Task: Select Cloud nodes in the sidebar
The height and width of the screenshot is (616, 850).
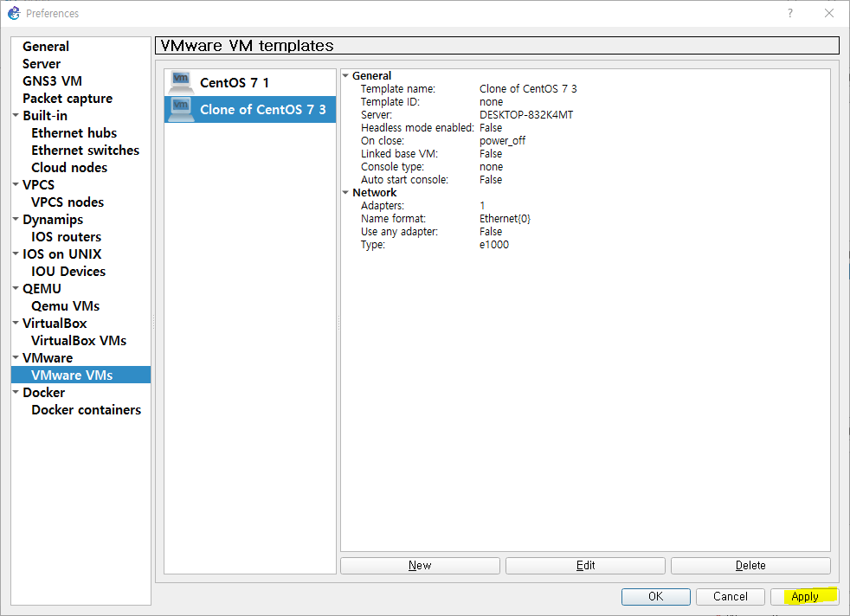Action: [69, 168]
